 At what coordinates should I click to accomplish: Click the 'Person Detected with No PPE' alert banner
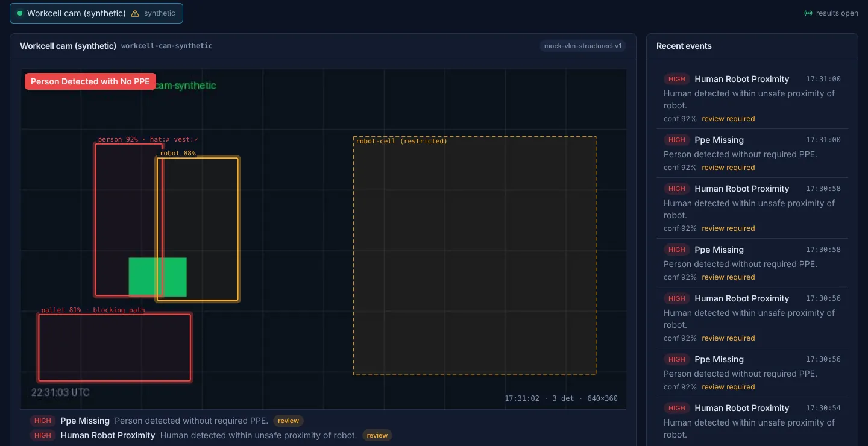90,81
